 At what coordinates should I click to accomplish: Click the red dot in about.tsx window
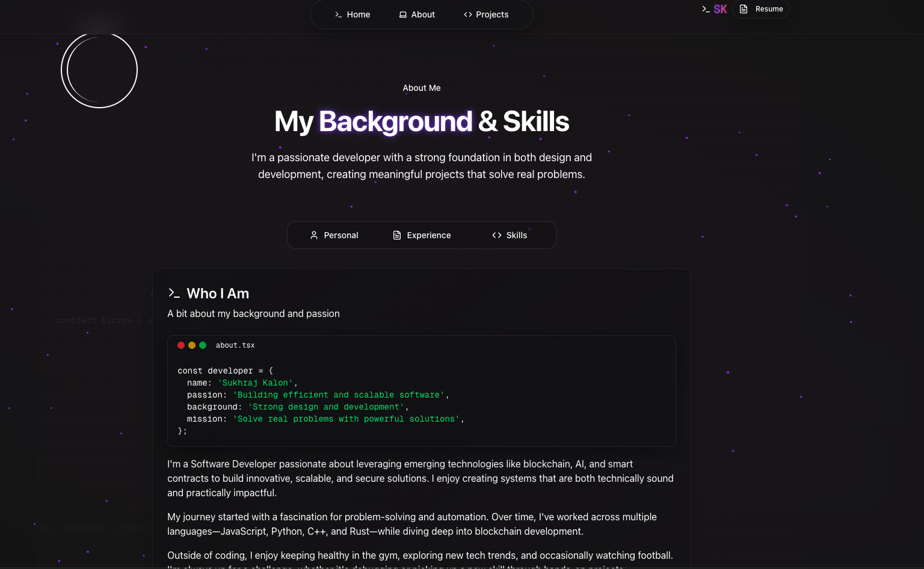pyautogui.click(x=181, y=345)
